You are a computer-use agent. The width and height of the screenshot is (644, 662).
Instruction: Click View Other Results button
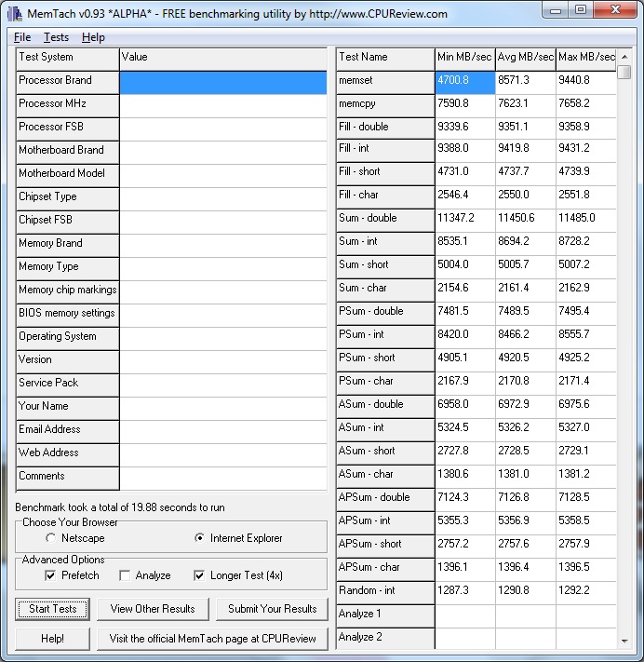point(153,609)
